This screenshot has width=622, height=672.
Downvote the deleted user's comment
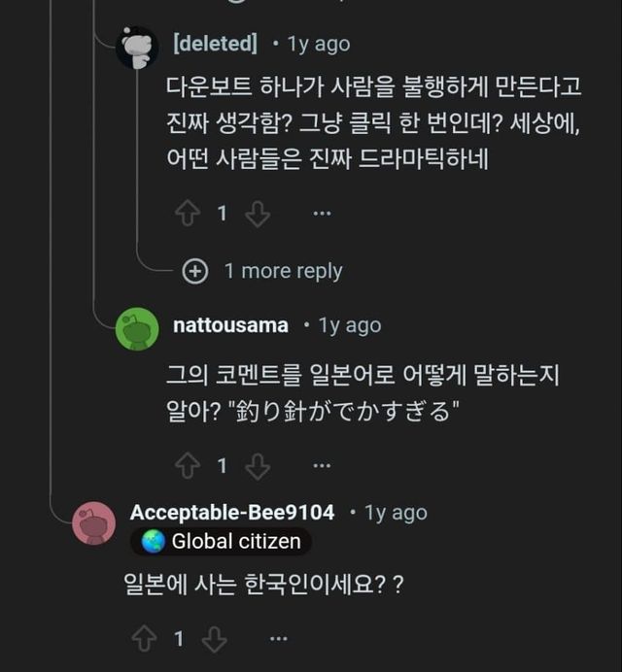tap(257, 214)
